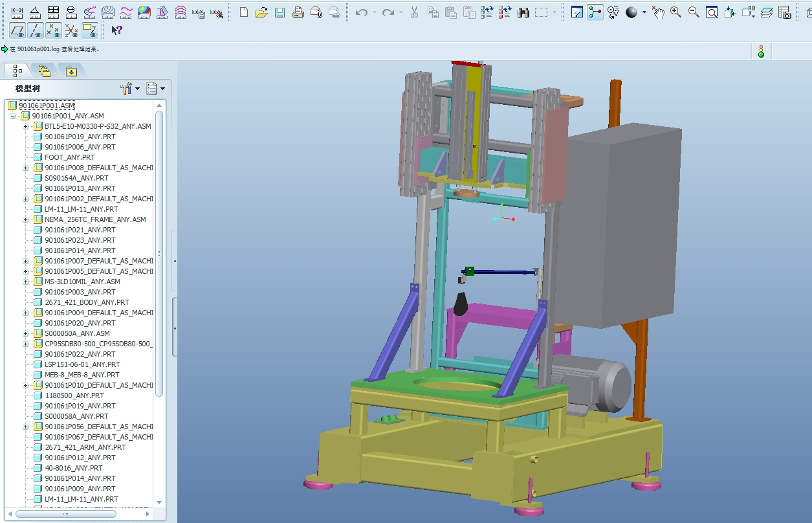This screenshot has width=812, height=523.
Task: Switch to the Favorites tab
Action: (71, 71)
